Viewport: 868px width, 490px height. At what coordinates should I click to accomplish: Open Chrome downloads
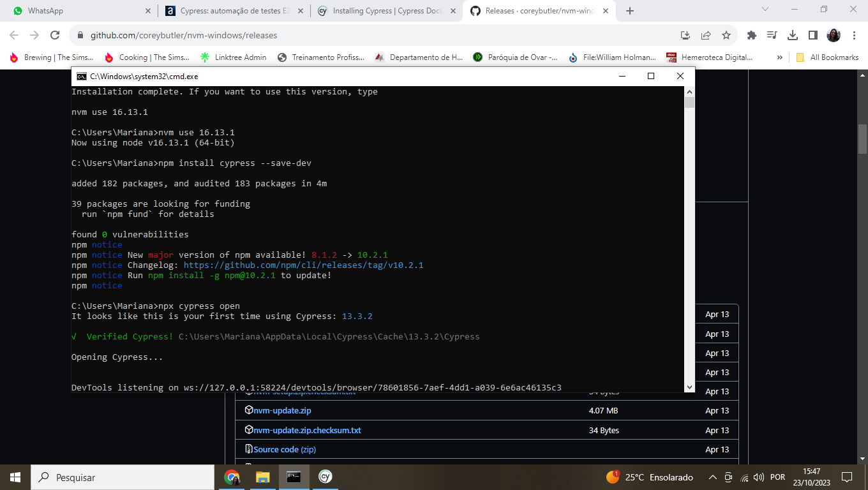(x=793, y=35)
